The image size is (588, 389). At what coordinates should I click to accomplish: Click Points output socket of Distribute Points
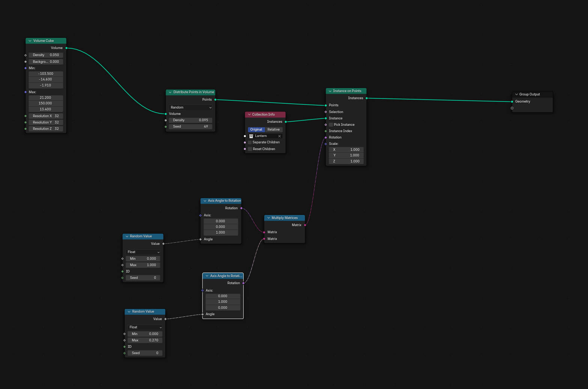click(215, 100)
